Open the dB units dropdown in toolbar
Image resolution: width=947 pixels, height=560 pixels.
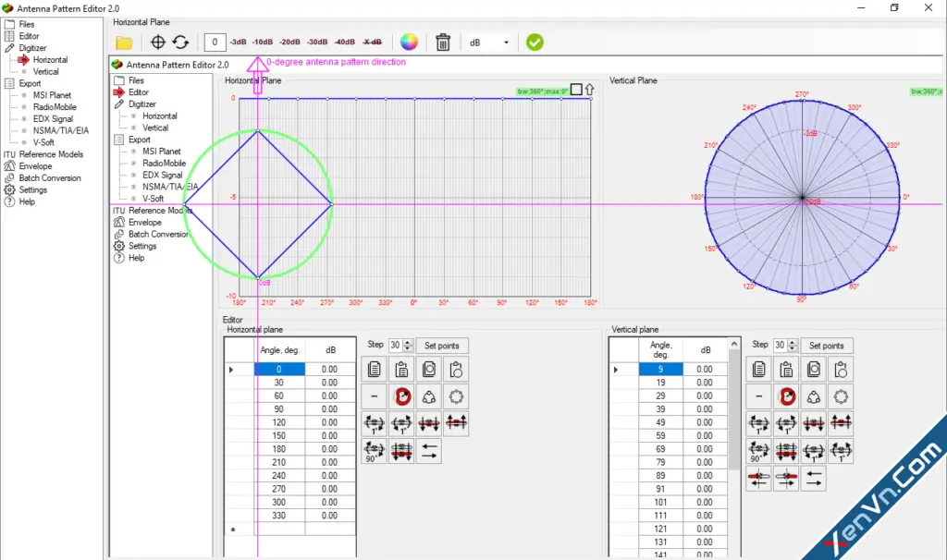click(489, 43)
